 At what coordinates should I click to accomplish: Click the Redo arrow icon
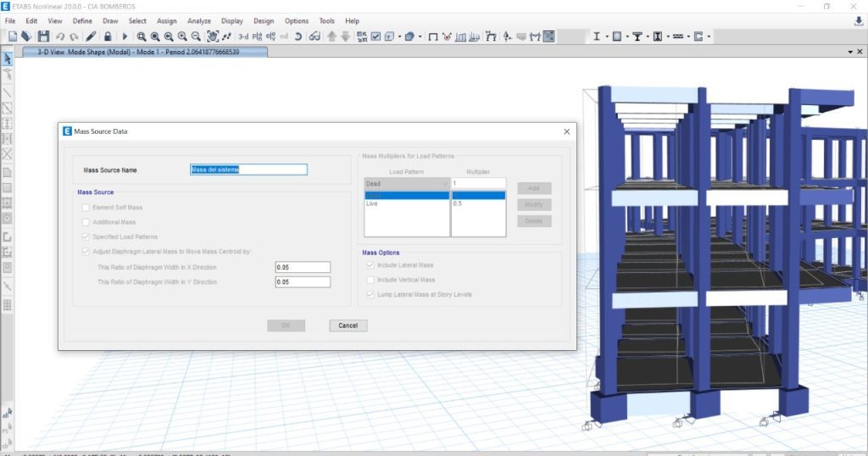[x=74, y=36]
